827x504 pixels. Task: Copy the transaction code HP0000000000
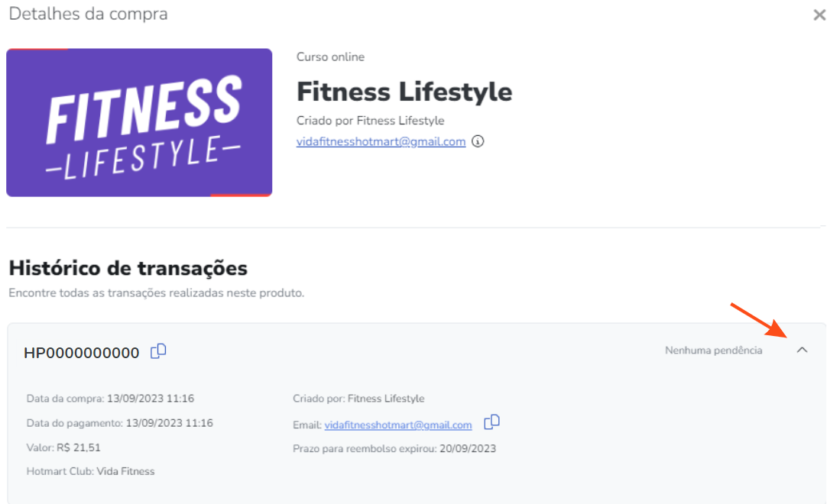(x=158, y=351)
